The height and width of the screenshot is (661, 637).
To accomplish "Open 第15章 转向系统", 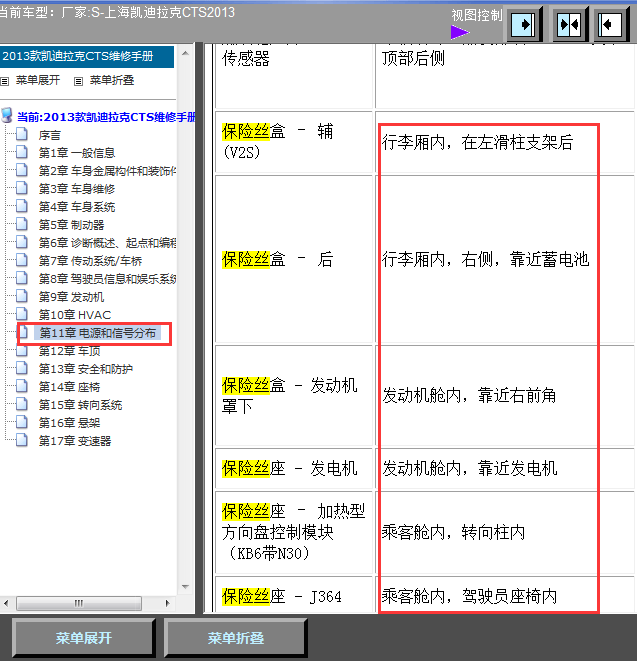I will (x=80, y=405).
